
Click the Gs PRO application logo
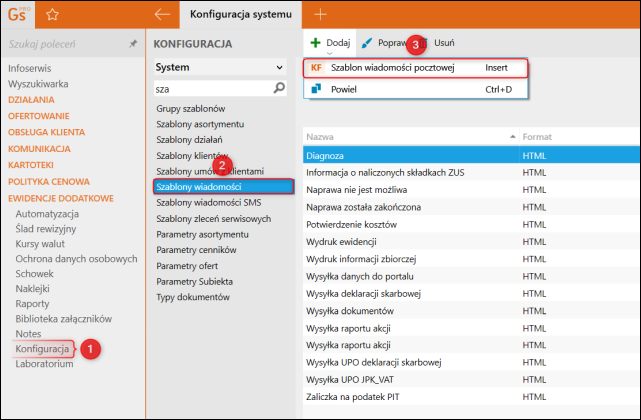pyautogui.click(x=17, y=14)
